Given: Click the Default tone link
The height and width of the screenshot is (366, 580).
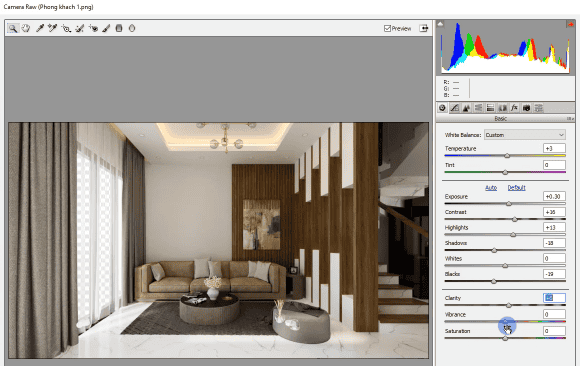Looking at the screenshot, I should pyautogui.click(x=516, y=188).
